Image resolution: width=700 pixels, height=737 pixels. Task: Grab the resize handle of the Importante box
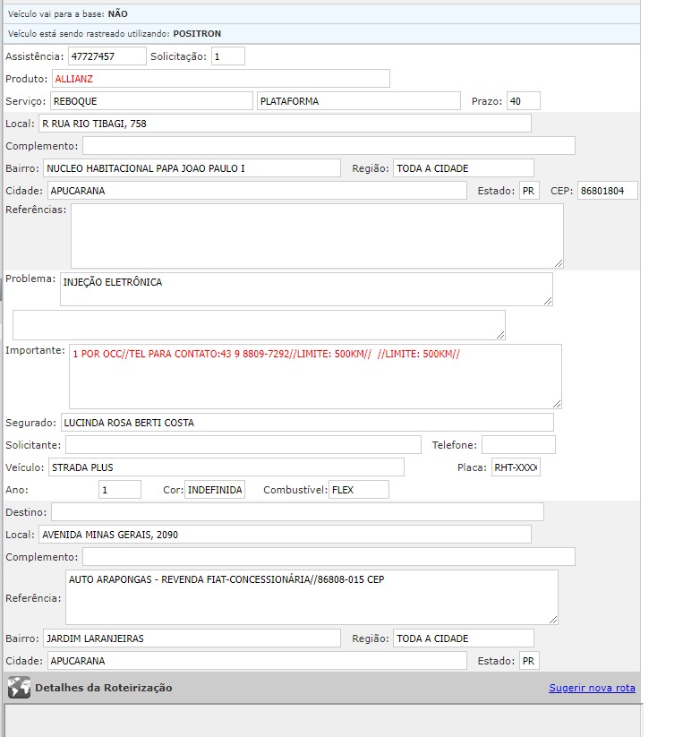[557, 404]
